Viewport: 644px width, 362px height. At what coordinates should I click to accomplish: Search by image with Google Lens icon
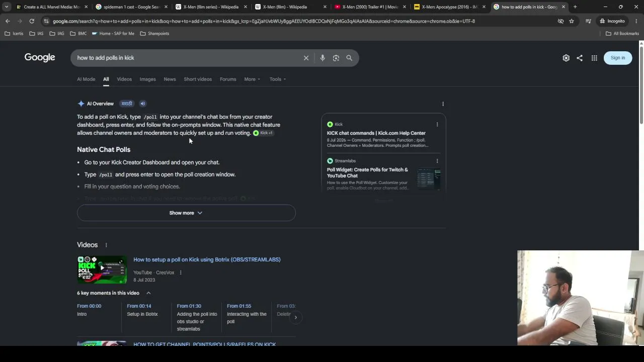coord(336,58)
